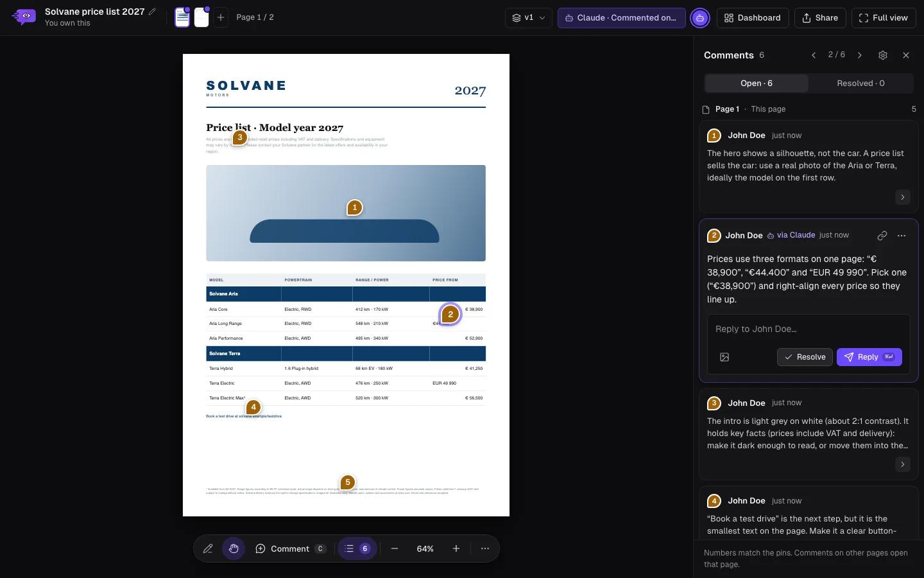Add a new page with the plus icon

[x=221, y=17]
